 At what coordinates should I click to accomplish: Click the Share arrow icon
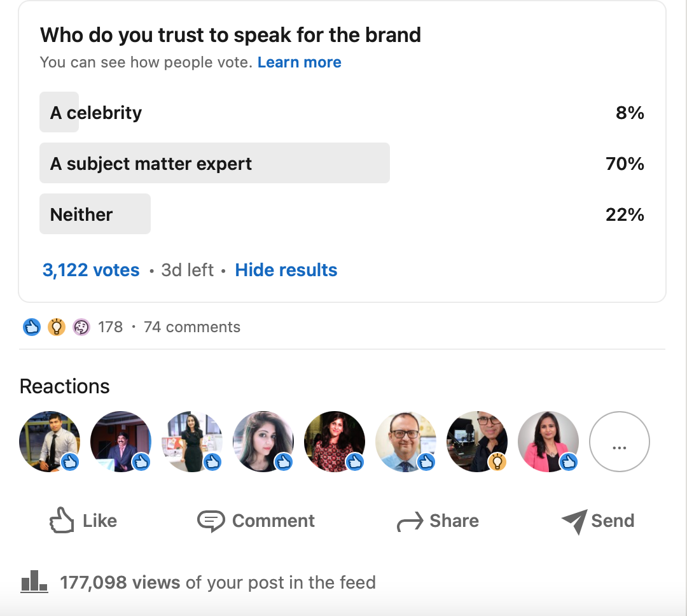coord(410,522)
